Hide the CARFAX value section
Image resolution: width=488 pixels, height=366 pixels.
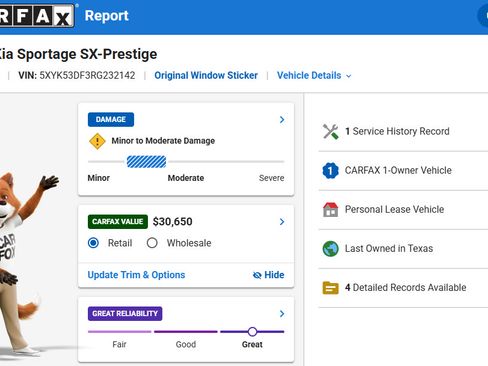(x=269, y=275)
